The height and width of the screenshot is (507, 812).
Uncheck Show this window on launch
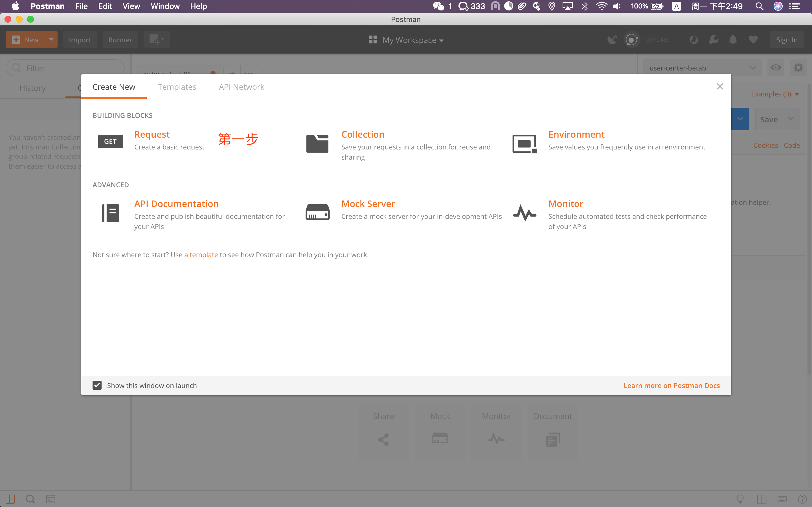[x=97, y=385]
